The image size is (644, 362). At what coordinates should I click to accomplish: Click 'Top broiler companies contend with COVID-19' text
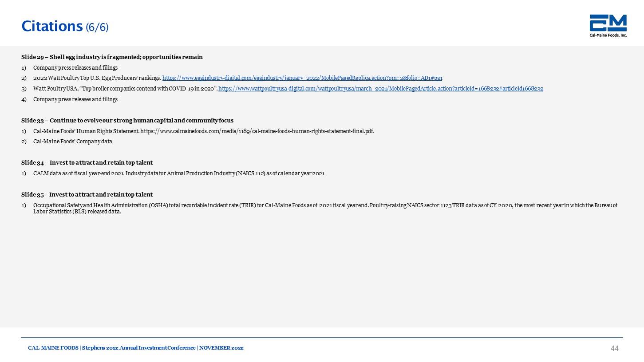point(126,89)
